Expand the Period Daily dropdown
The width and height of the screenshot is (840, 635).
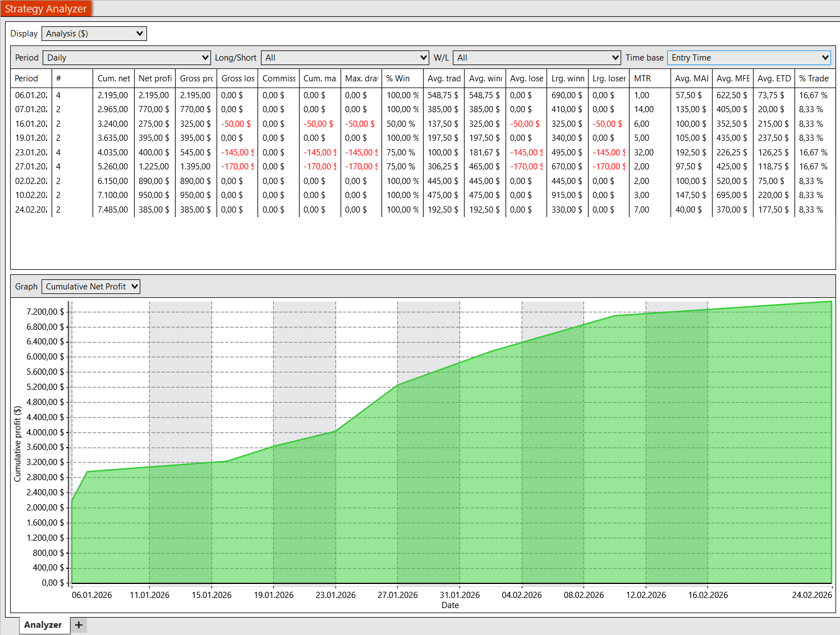click(x=127, y=58)
